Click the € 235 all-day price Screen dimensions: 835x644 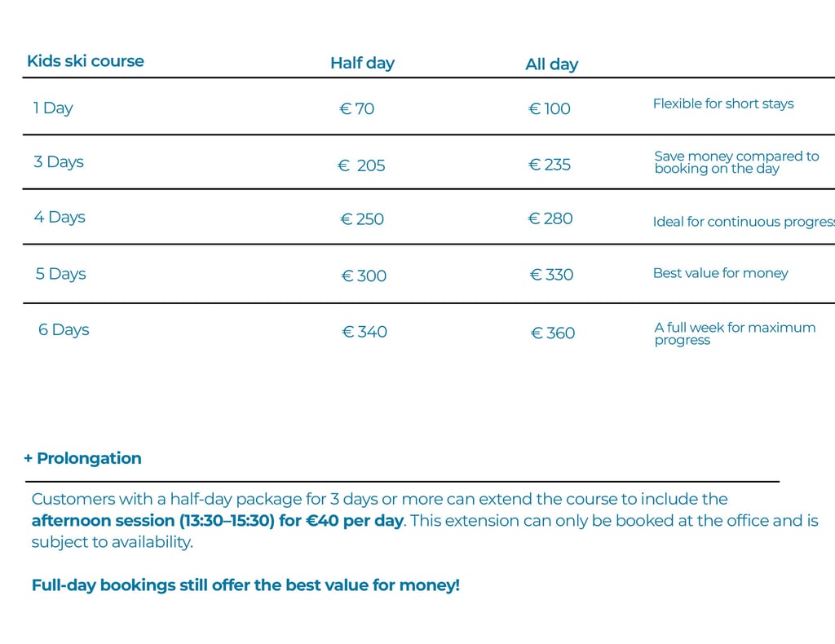tap(550, 165)
